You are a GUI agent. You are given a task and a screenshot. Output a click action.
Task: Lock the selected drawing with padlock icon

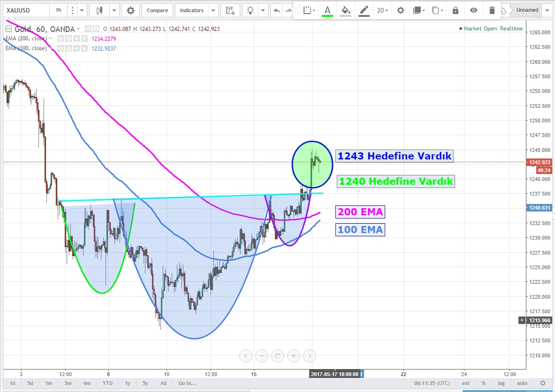456,10
